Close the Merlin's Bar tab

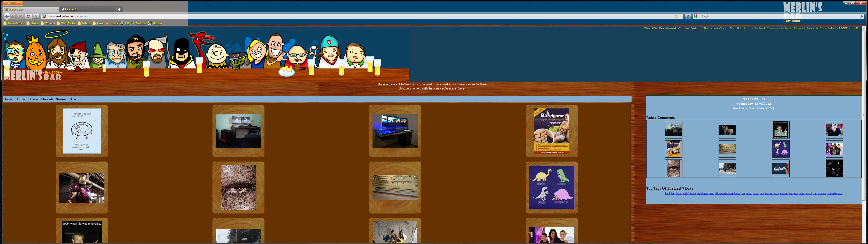point(57,9)
